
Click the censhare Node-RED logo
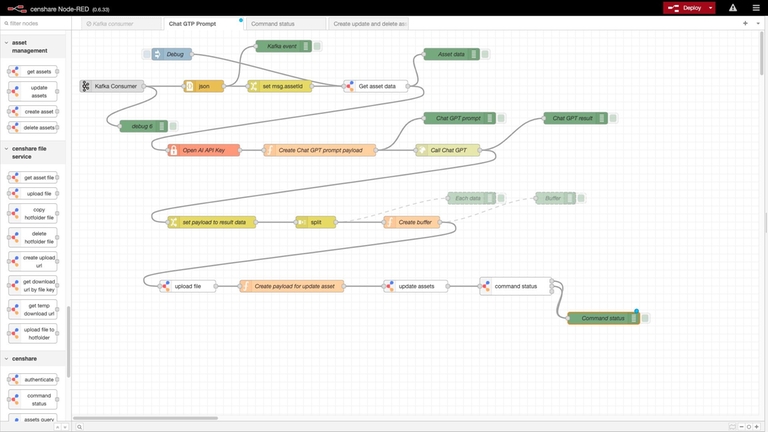point(17,8)
